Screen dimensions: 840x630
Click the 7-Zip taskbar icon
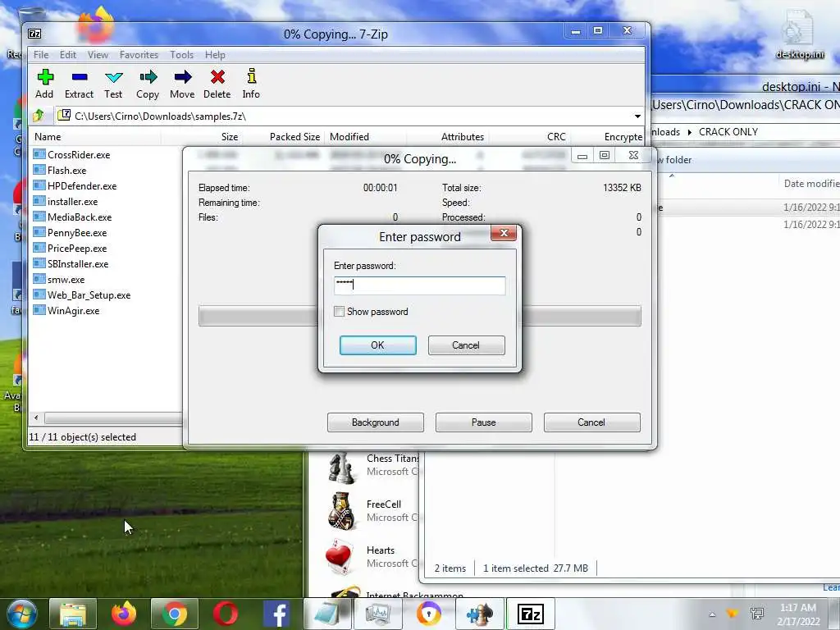(x=531, y=614)
